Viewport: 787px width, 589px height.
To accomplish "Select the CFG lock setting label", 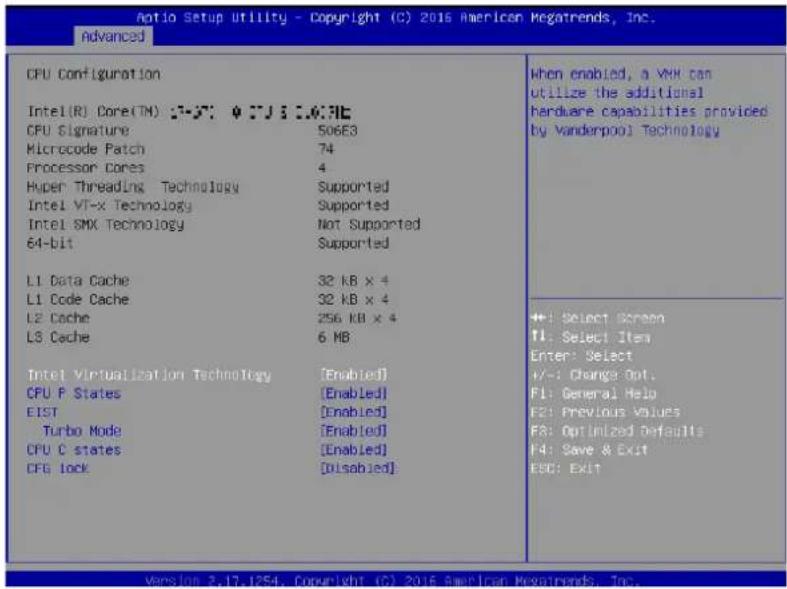I will 58,468.
